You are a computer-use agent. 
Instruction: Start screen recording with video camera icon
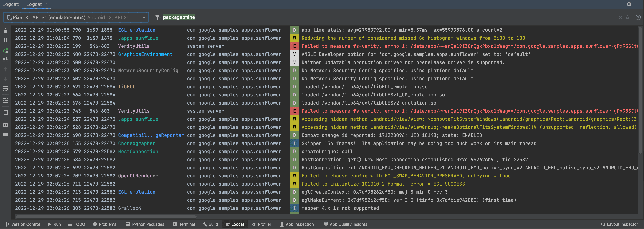tap(6, 135)
